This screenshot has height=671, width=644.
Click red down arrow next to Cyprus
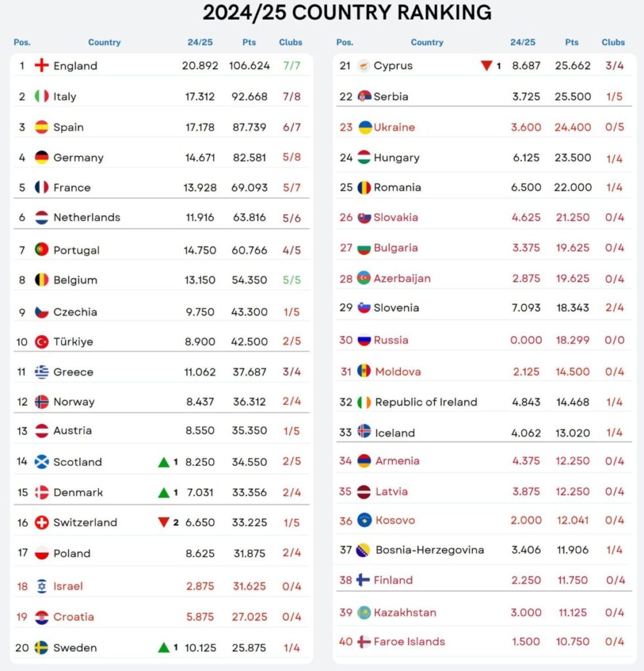coord(486,66)
